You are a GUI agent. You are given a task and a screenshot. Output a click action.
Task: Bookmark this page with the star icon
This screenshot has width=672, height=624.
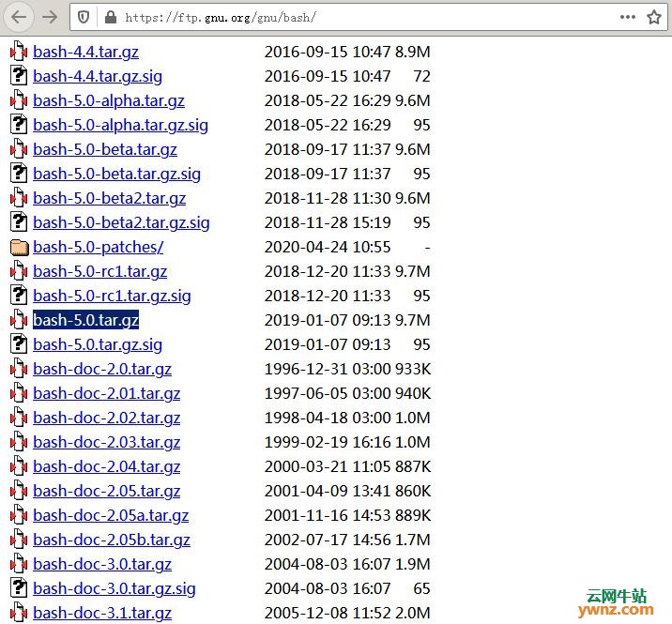click(x=654, y=17)
